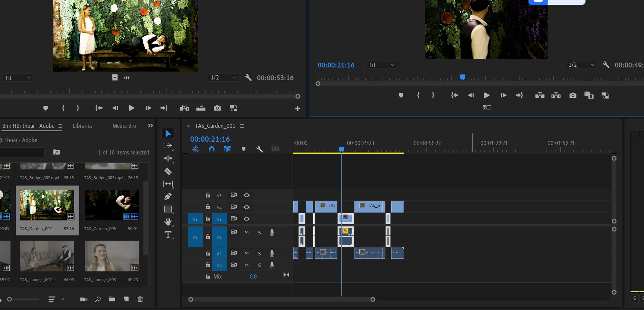Select the Slip tool
Image resolution: width=644 pixels, height=310 pixels.
tap(168, 184)
